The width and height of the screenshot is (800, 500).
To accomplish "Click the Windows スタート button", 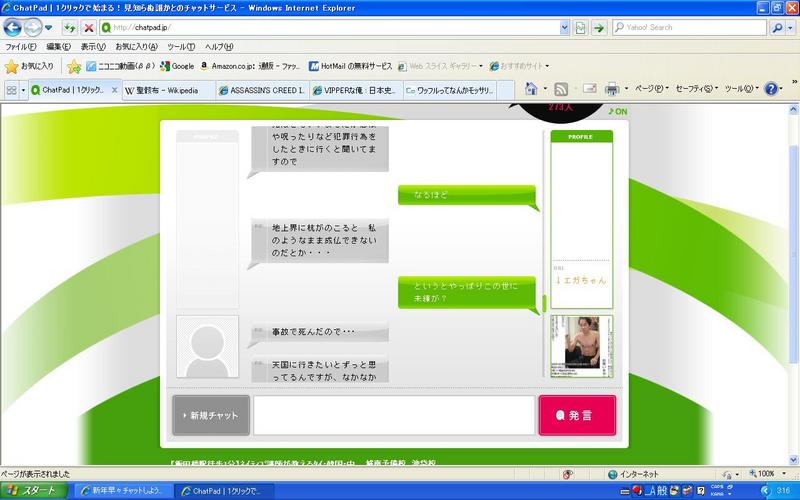I will (34, 491).
